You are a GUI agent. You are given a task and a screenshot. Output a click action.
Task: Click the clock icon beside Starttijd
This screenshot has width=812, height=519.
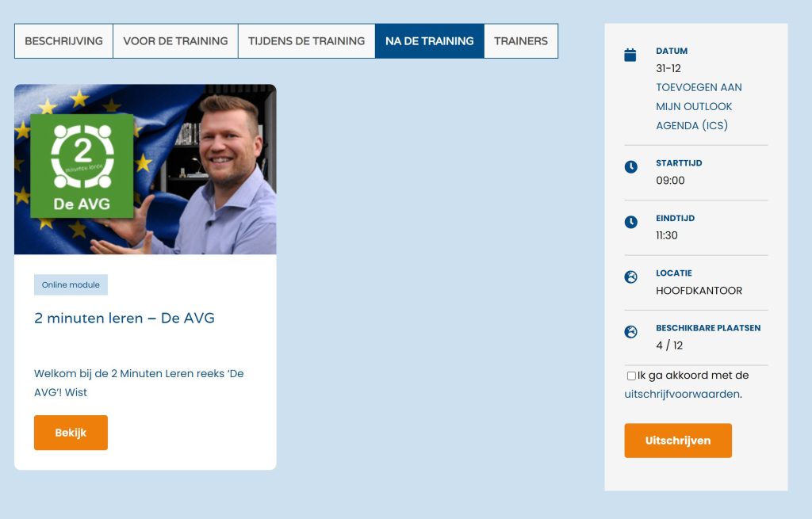click(630, 166)
